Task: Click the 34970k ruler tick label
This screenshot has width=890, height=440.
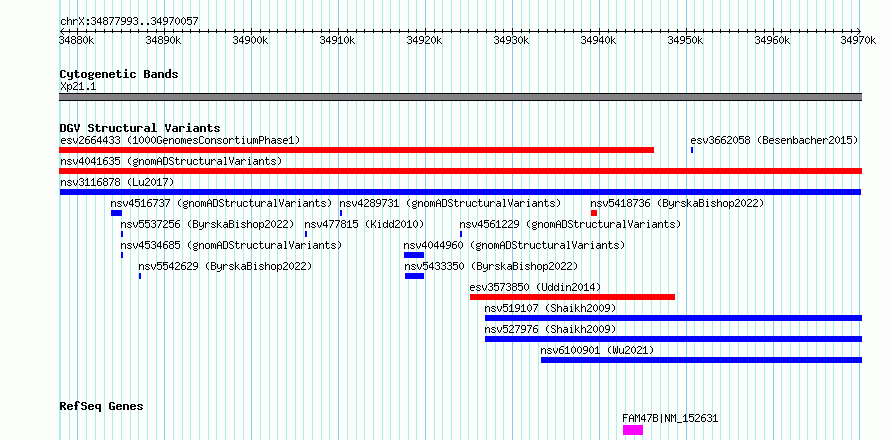Action: tap(859, 40)
